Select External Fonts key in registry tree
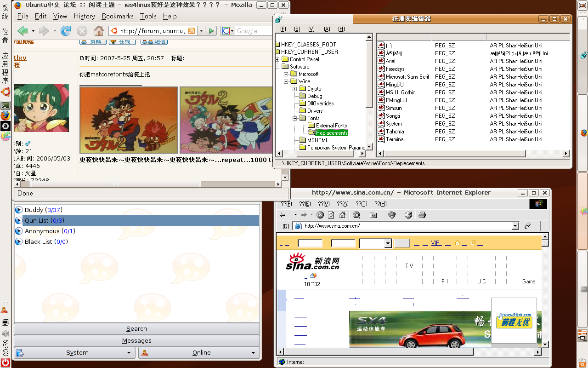Image resolution: width=588 pixels, height=368 pixels. tap(331, 126)
